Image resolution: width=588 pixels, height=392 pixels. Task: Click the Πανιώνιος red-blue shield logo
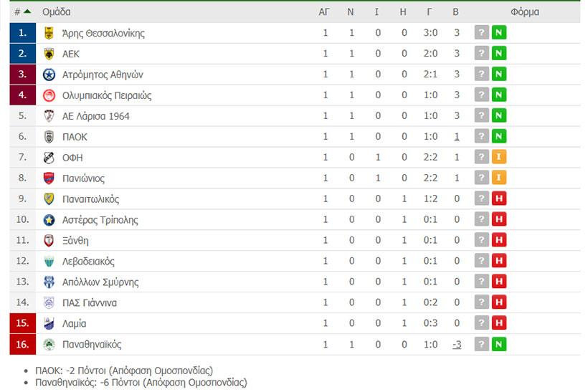click(x=49, y=178)
